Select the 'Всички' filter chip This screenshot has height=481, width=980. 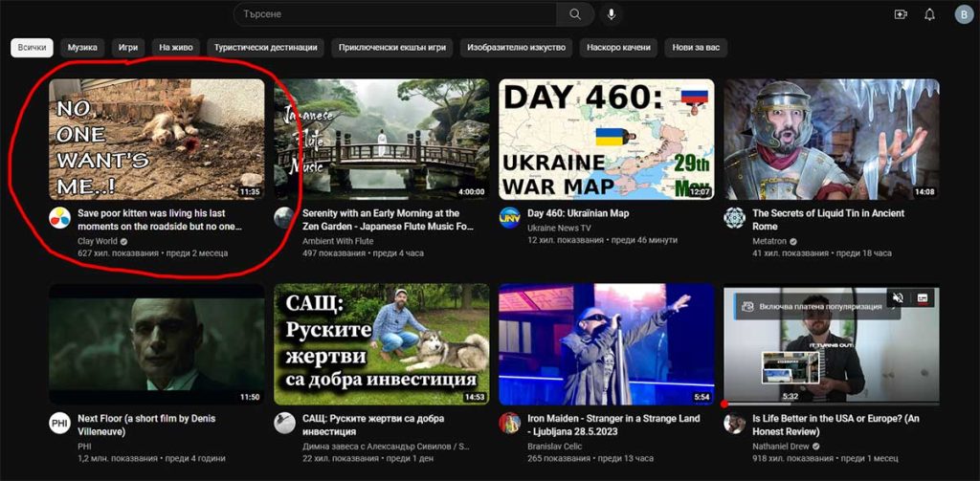click(x=32, y=47)
